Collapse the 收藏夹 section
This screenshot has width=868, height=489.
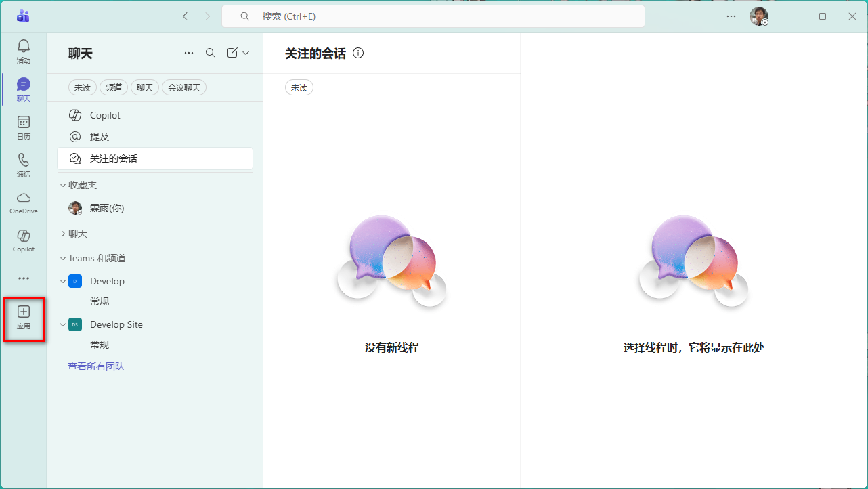63,185
